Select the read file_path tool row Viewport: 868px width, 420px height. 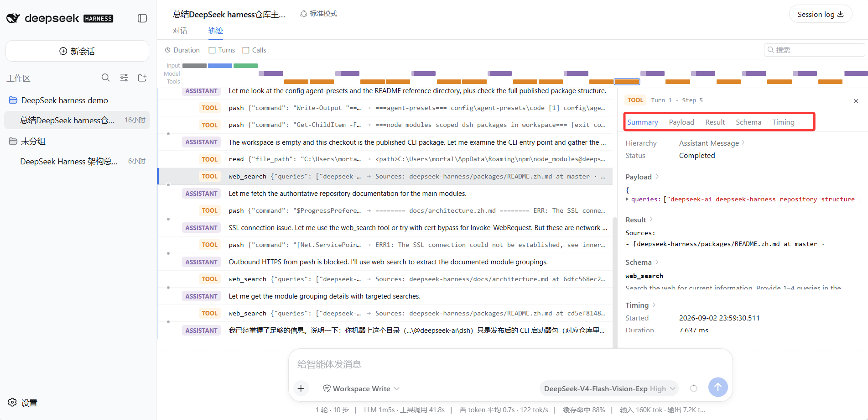coord(385,159)
